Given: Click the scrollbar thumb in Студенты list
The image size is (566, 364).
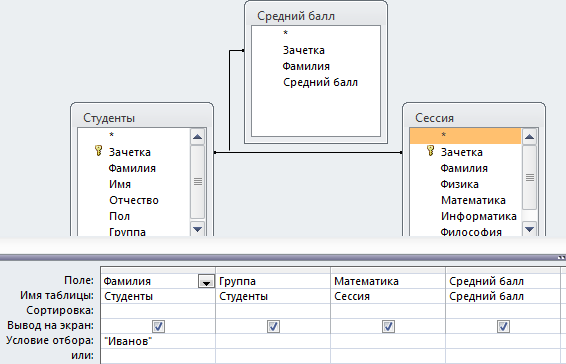Looking at the screenshot, I should pos(197,181).
